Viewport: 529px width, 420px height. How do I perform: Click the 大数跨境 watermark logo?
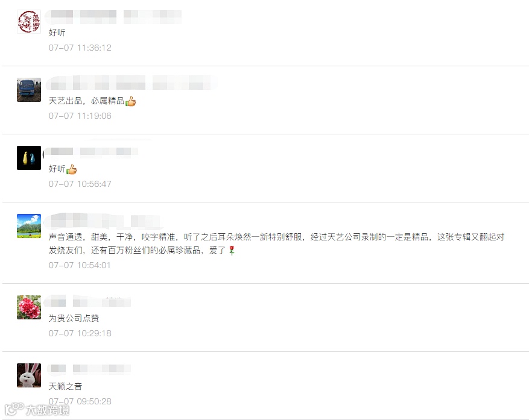[37, 410]
